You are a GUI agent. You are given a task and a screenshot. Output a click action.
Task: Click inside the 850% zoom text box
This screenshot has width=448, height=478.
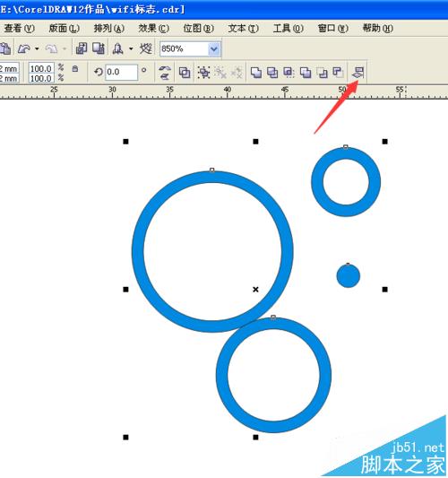point(185,48)
